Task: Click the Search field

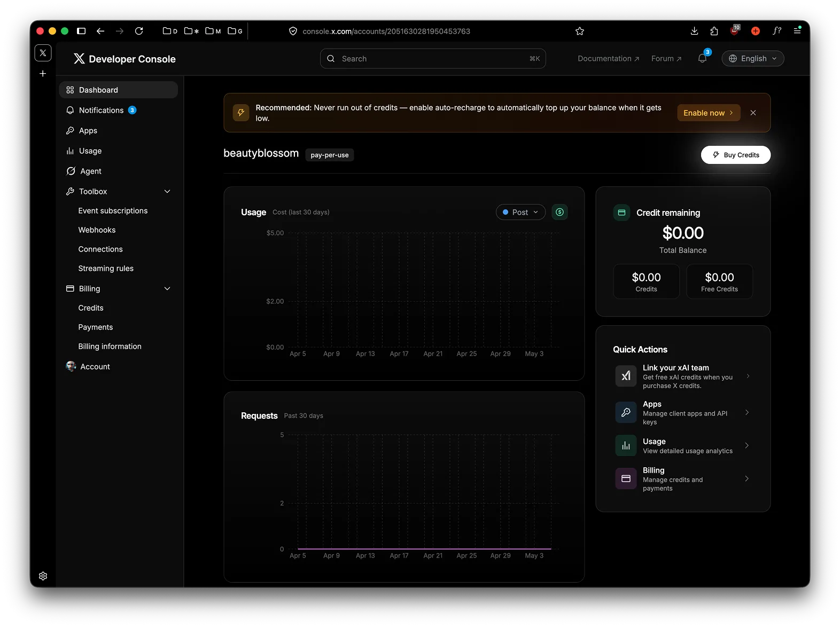Action: [x=433, y=59]
